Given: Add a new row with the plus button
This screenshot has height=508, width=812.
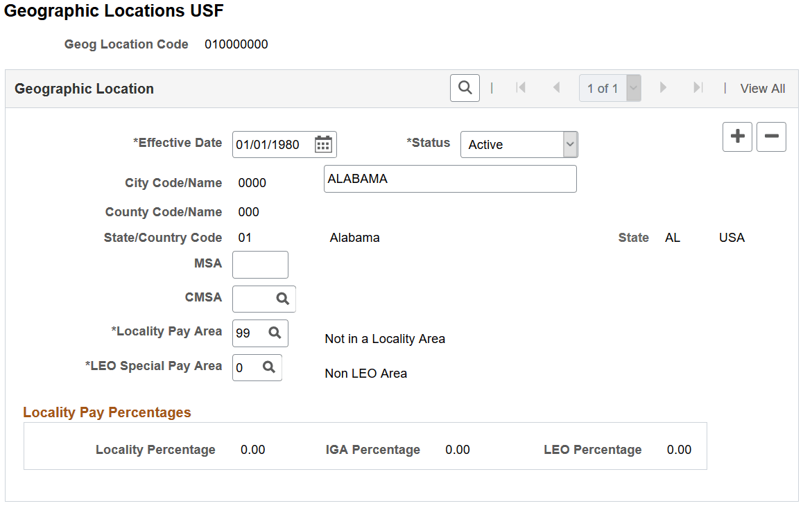Looking at the screenshot, I should click(x=737, y=137).
